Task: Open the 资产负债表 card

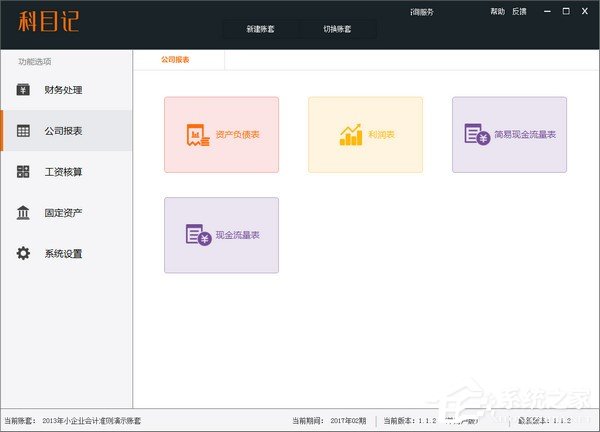Action: (x=222, y=135)
